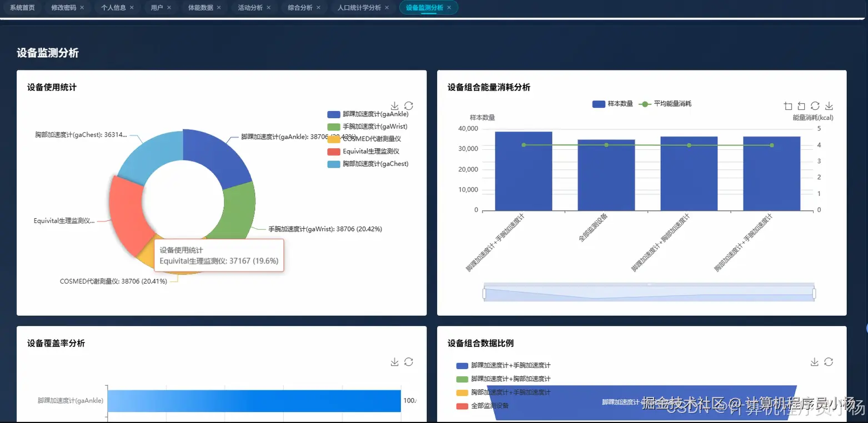Click the 设备使用统计 card title
This screenshot has width=868, height=423.
[x=52, y=87]
